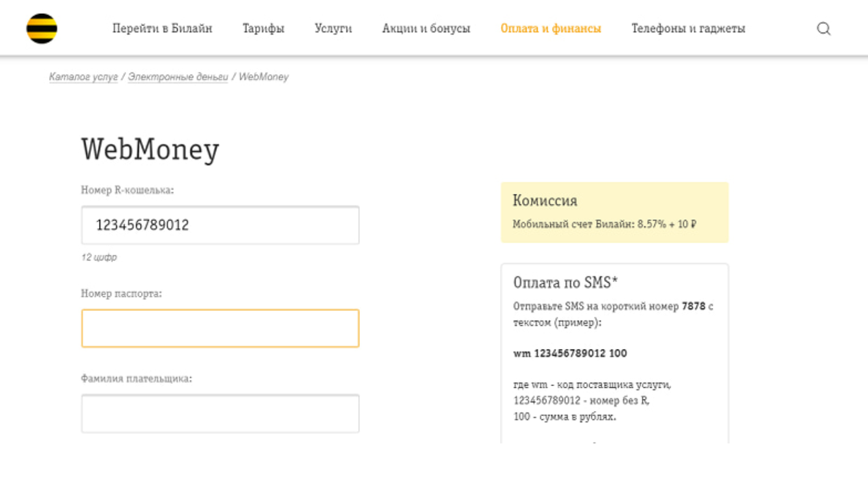Click the SMS example wm 123456789012 100
The image size is (868, 499).
tap(570, 353)
